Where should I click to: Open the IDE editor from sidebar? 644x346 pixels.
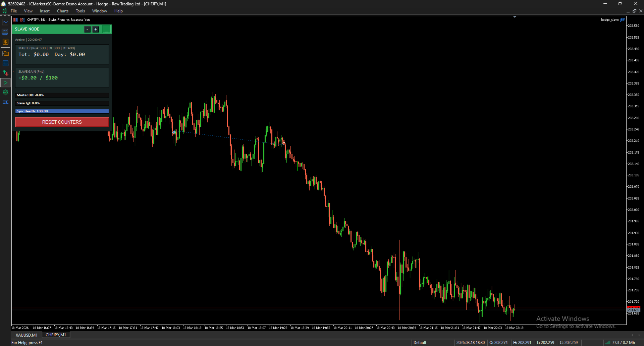[x=5, y=102]
